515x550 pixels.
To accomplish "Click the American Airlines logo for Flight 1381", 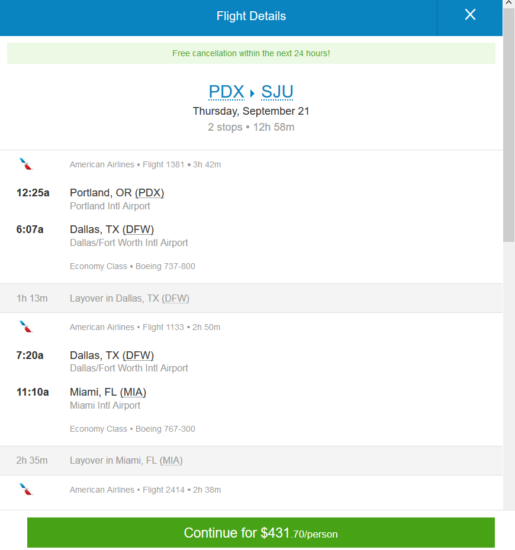I will 26,164.
